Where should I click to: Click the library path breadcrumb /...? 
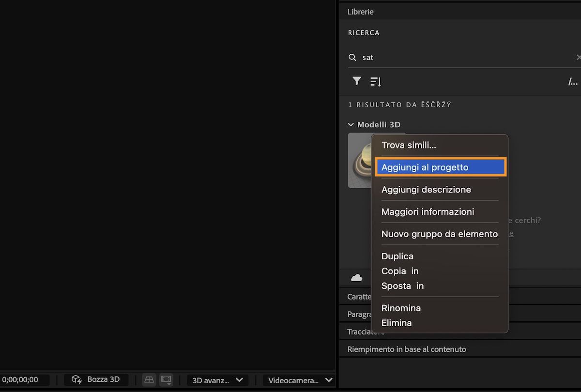[573, 82]
